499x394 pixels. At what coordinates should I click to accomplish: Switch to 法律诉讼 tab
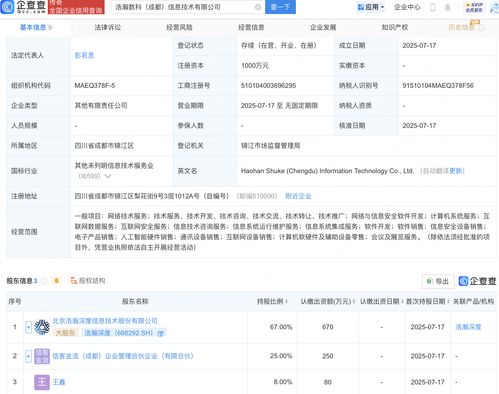[x=107, y=27]
